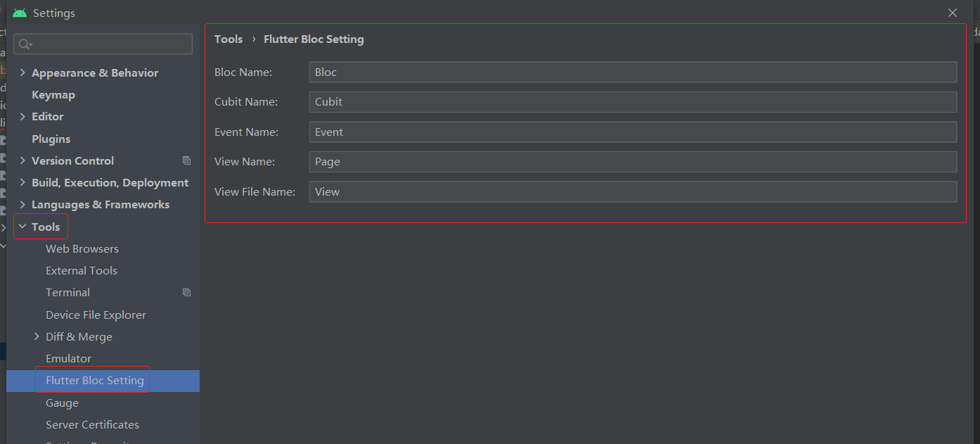Viewport: 980px width, 444px height.
Task: Open Keymap settings
Action: point(53,94)
